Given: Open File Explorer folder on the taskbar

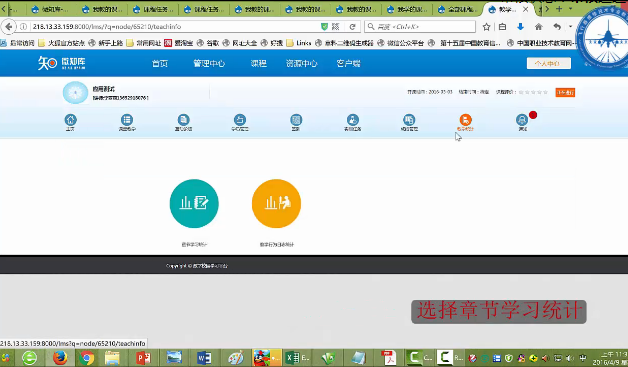Looking at the screenshot, I should coord(113,358).
